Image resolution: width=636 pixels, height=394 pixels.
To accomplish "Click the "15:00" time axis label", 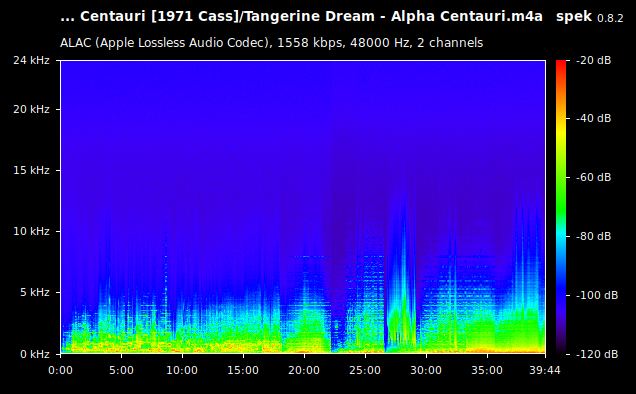I will click(x=243, y=370).
